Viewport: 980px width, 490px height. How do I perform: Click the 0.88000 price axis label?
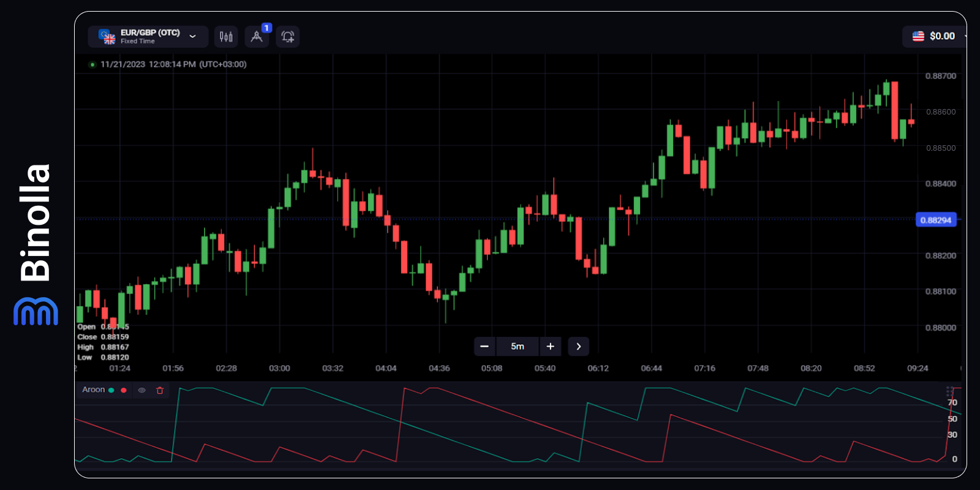pyautogui.click(x=940, y=328)
